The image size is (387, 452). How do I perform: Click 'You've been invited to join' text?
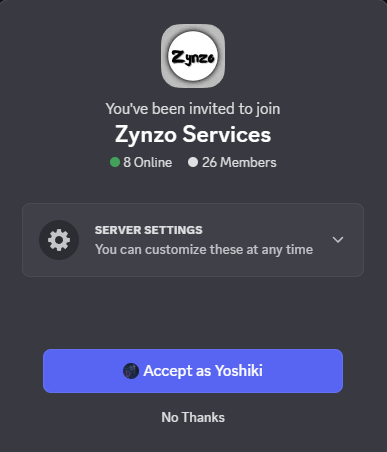(193, 109)
